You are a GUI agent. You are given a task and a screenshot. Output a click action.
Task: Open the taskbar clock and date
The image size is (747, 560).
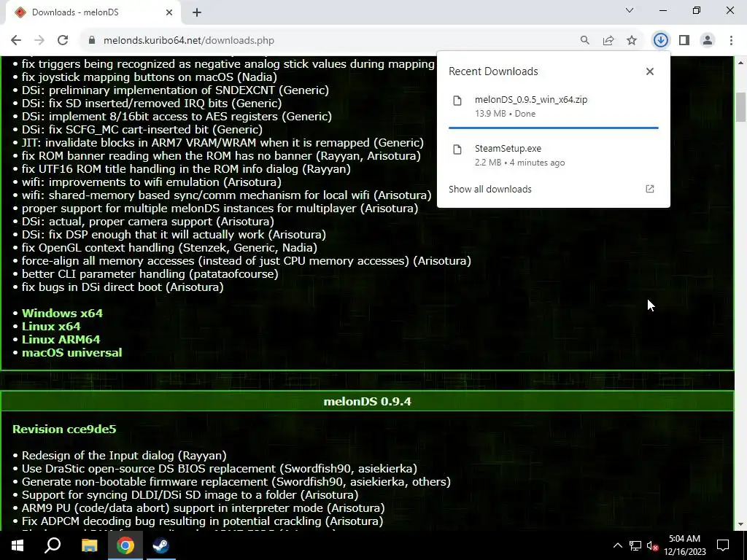click(684, 545)
